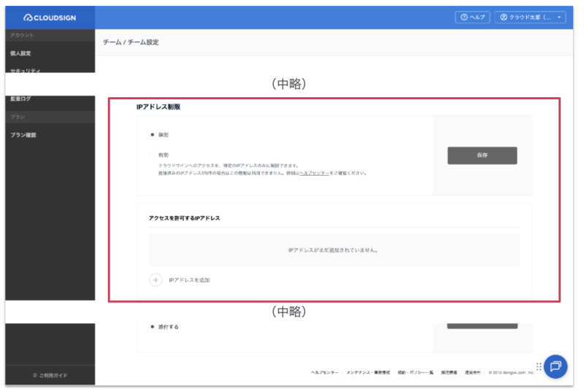Select the 添付する radio option
This screenshot has width=584, height=392.
[152, 326]
